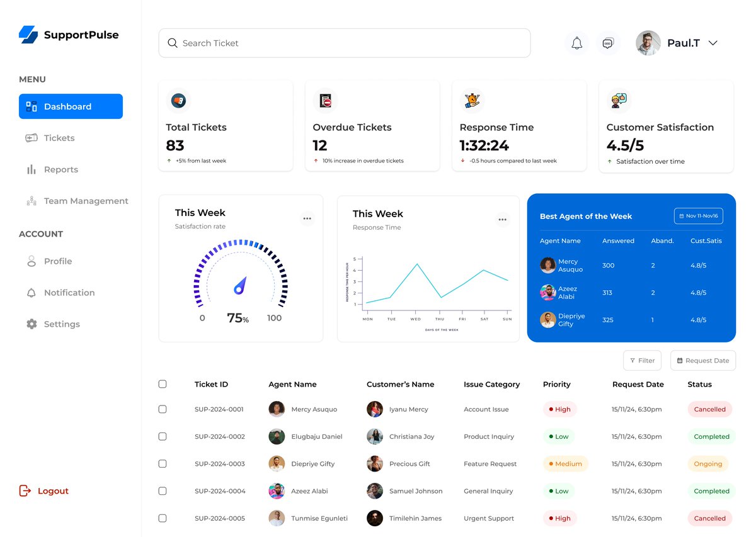This screenshot has width=756, height=537.
Task: Open Reports from the sidebar
Action: 52,169
